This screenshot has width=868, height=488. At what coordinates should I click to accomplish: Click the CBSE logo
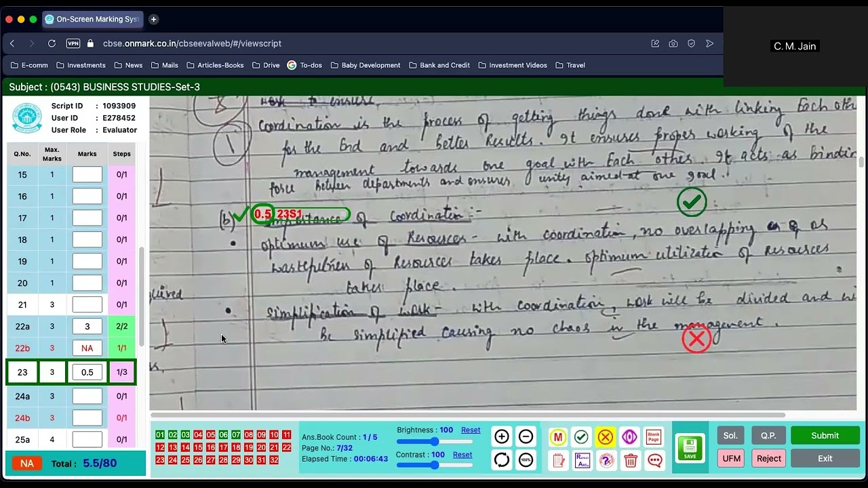[27, 118]
